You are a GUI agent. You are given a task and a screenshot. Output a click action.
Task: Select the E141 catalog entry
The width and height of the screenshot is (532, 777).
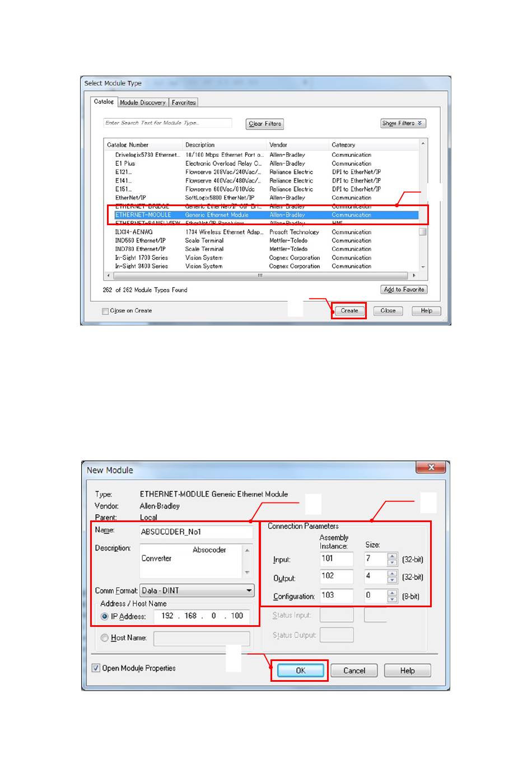[262, 181]
